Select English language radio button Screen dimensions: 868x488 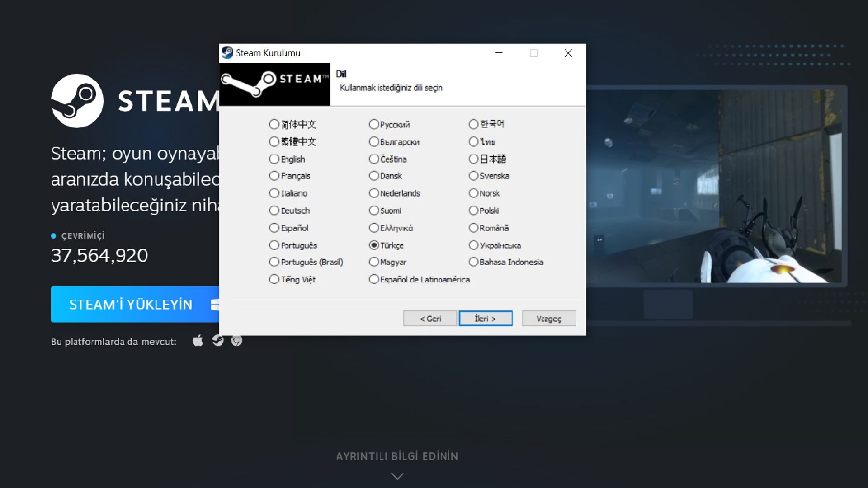click(274, 159)
